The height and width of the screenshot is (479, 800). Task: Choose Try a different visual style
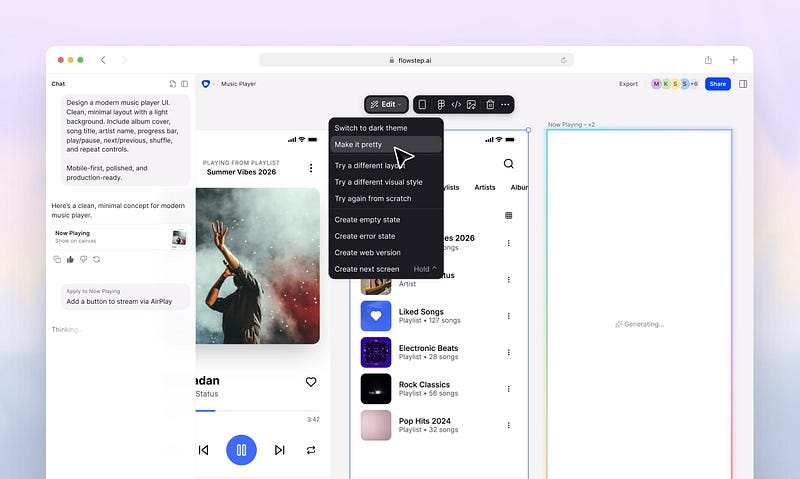pyautogui.click(x=386, y=182)
